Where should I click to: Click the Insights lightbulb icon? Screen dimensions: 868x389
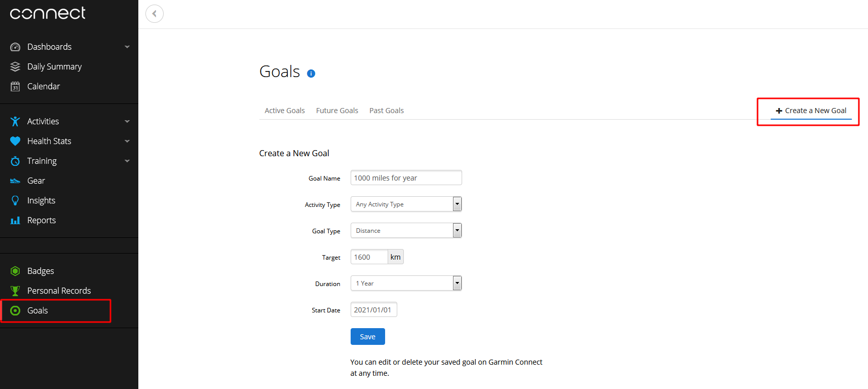coord(15,200)
